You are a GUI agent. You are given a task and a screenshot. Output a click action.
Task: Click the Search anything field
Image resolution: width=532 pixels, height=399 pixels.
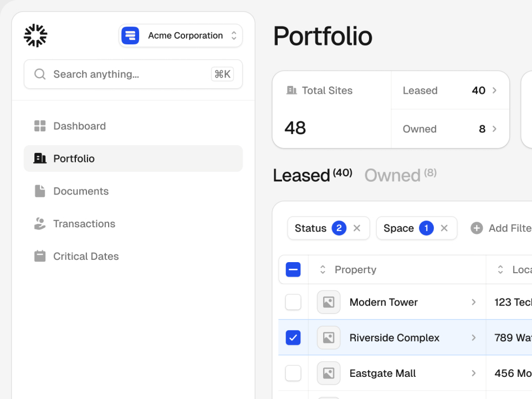coord(133,74)
